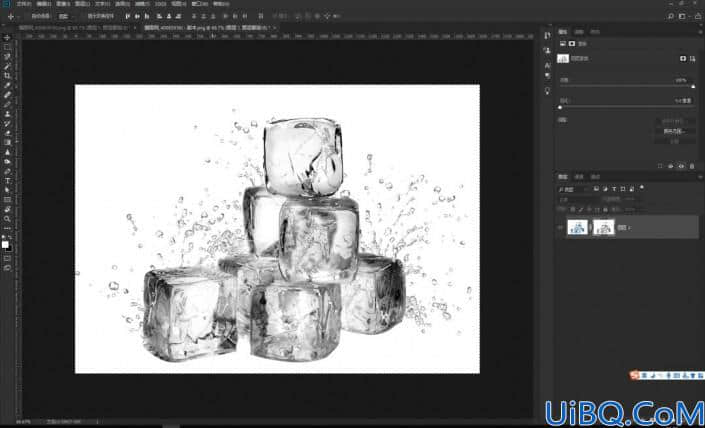Image resolution: width=705 pixels, height=428 pixels.
Task: Click the Invert mask button
Action: point(673,141)
